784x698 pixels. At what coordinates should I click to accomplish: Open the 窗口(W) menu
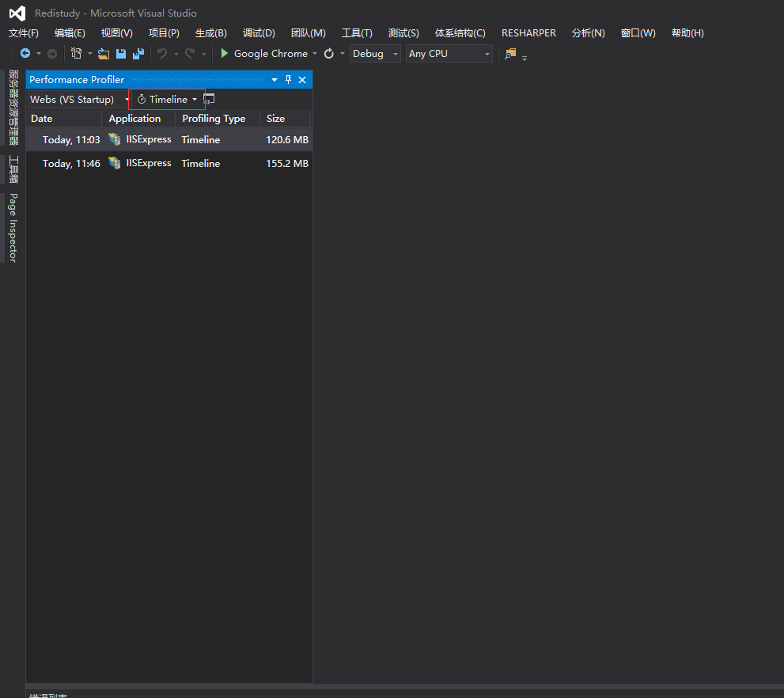click(638, 33)
